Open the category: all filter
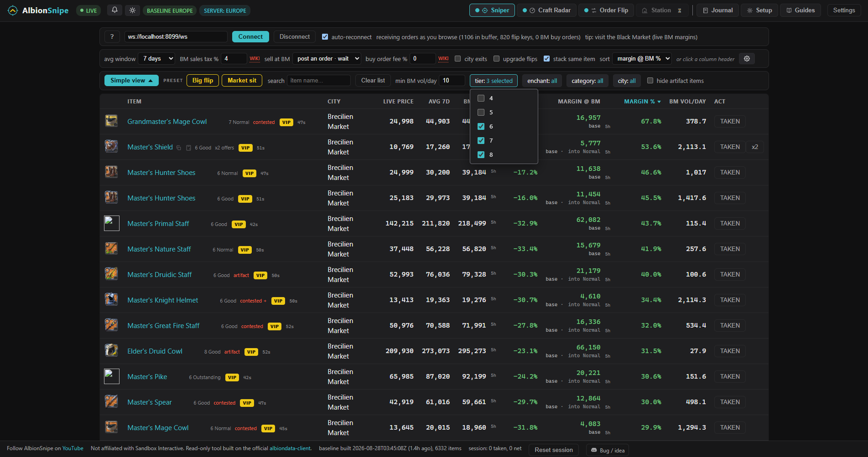The height and width of the screenshot is (457, 868). point(587,81)
